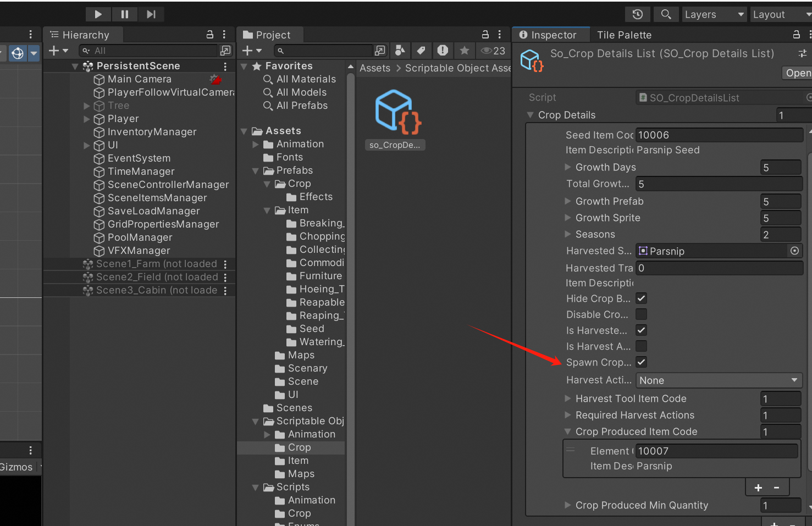
Task: Add element with plus under Item Code
Action: (758, 488)
